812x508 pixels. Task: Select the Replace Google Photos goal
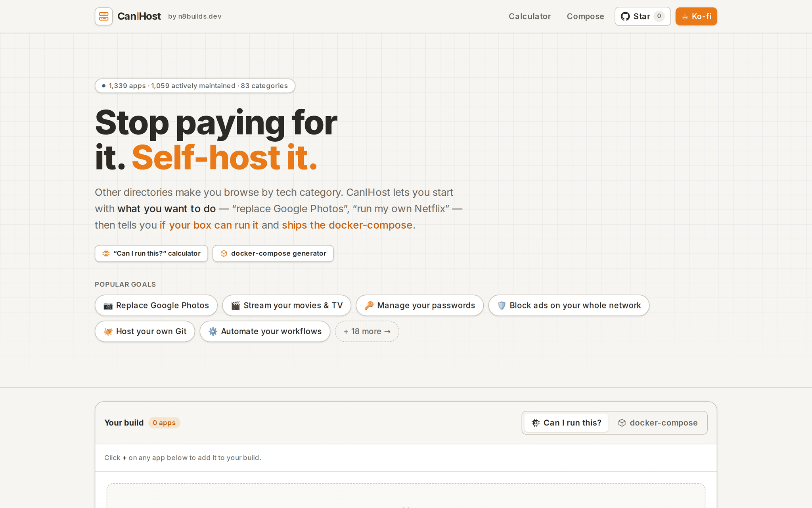[x=156, y=305]
